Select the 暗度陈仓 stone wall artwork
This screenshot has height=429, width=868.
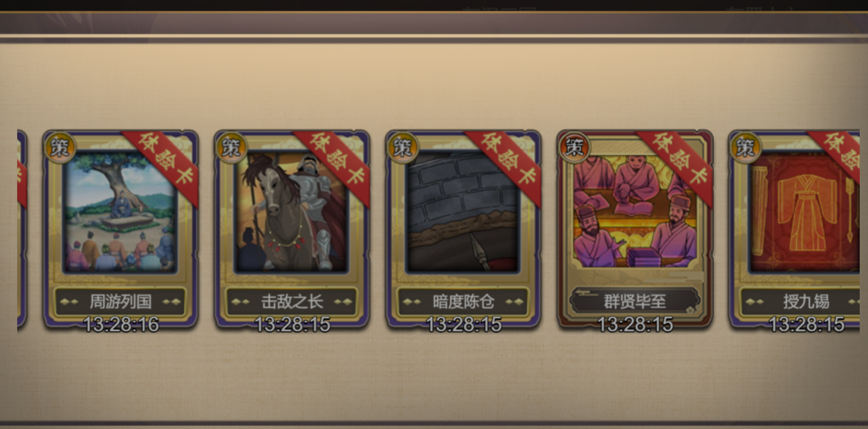[463, 212]
